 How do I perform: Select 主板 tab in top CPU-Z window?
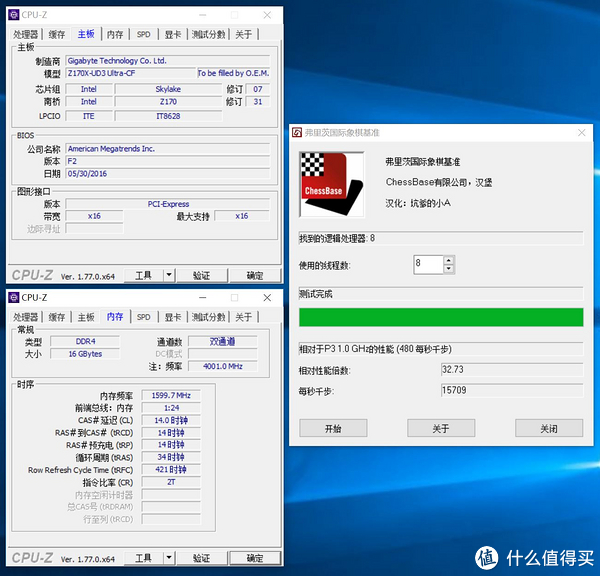[x=86, y=34]
